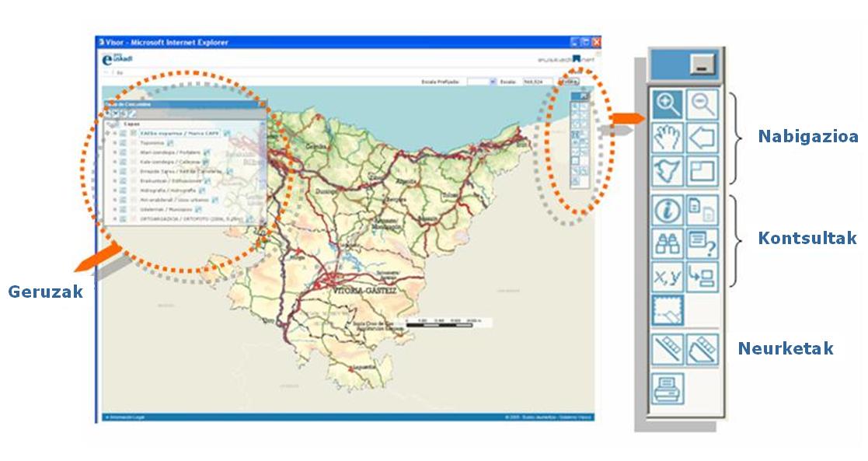868x461 pixels.
Task: Activate the pan hand tool
Action: [x=668, y=138]
